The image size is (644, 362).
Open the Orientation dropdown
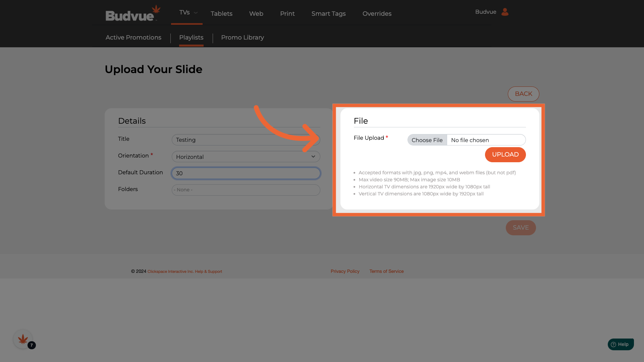click(x=246, y=157)
